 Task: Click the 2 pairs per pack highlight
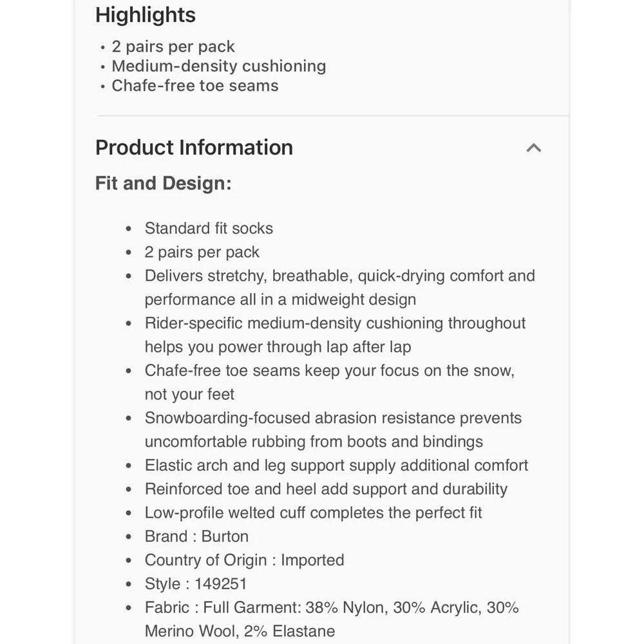click(173, 46)
